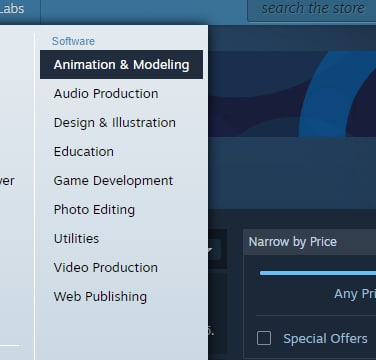Adjust the Narrow by Price slider
The width and height of the screenshot is (376, 360).
(318, 273)
